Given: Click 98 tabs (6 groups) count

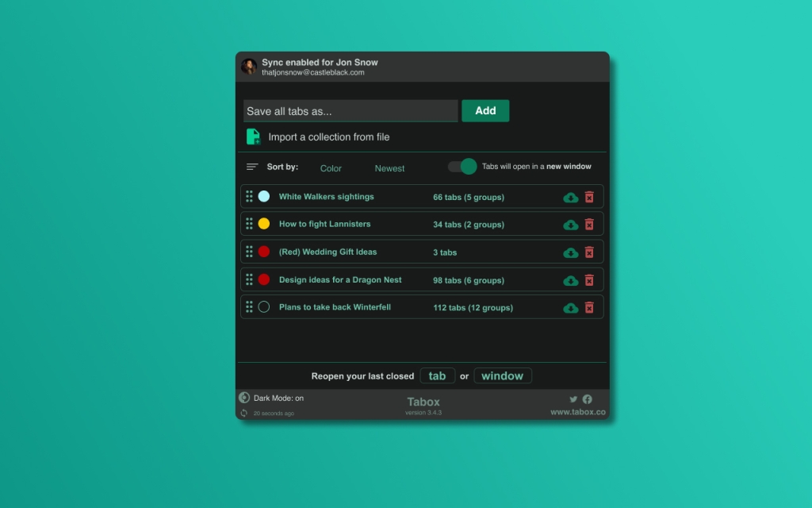Looking at the screenshot, I should point(469,280).
